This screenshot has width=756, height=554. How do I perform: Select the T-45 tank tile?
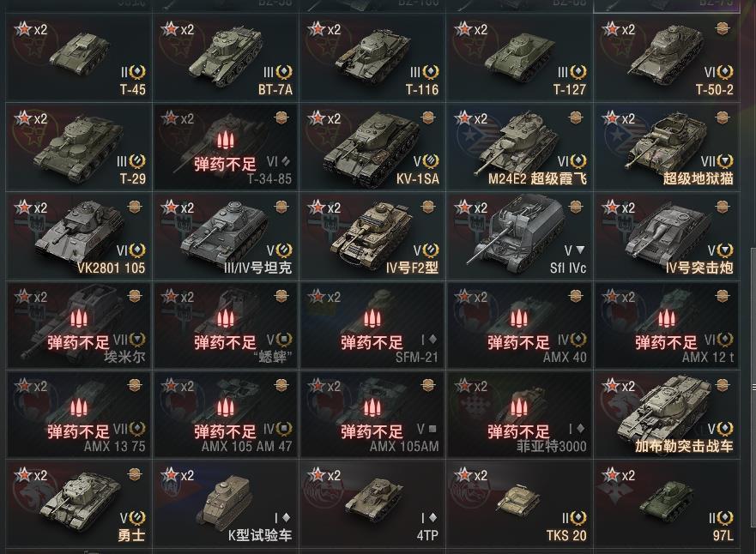pyautogui.click(x=79, y=57)
